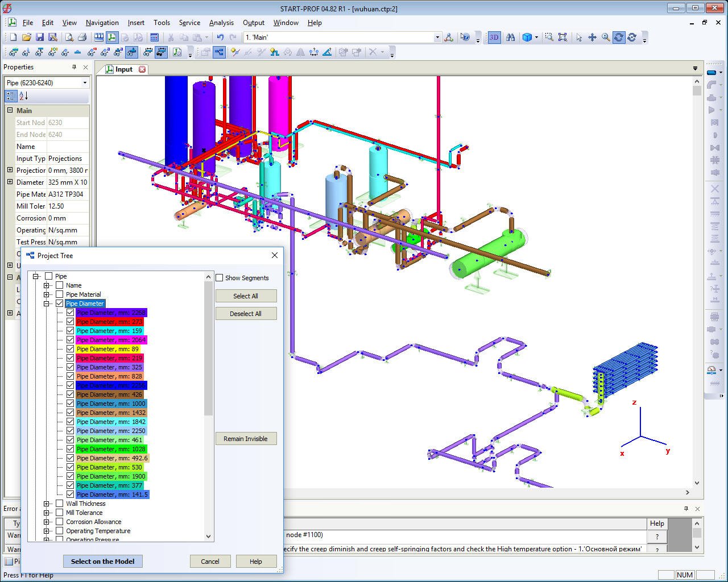Enable the Show Segments checkbox
Viewport: 728px width, 582px height.
click(220, 278)
